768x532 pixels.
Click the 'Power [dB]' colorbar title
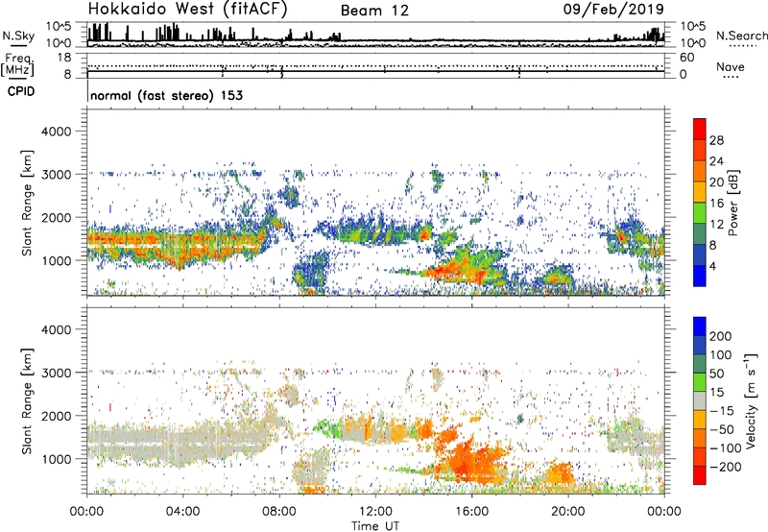point(733,203)
